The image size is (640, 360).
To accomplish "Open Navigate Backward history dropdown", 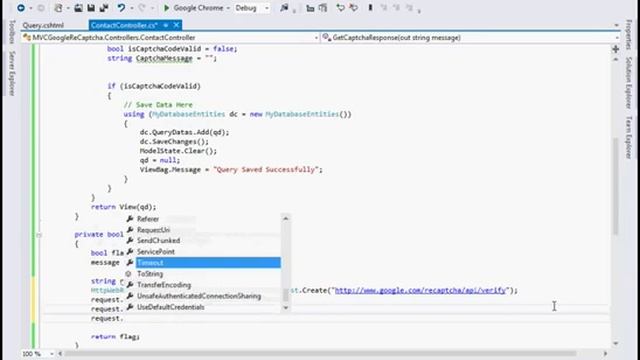I will click(x=30, y=8).
